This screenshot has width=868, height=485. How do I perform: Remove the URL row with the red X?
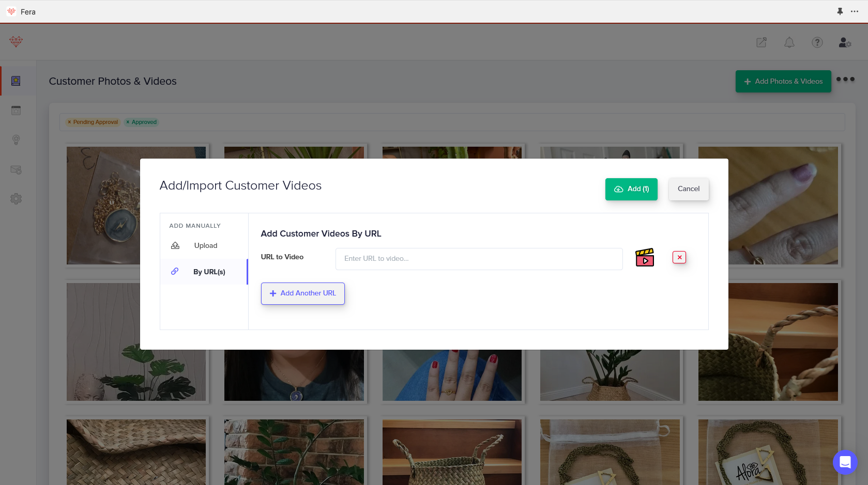(679, 257)
